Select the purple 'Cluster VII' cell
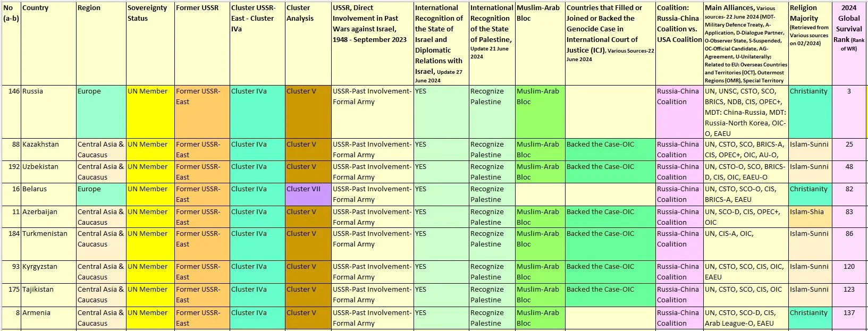This screenshot has height=331, width=868. pos(308,194)
